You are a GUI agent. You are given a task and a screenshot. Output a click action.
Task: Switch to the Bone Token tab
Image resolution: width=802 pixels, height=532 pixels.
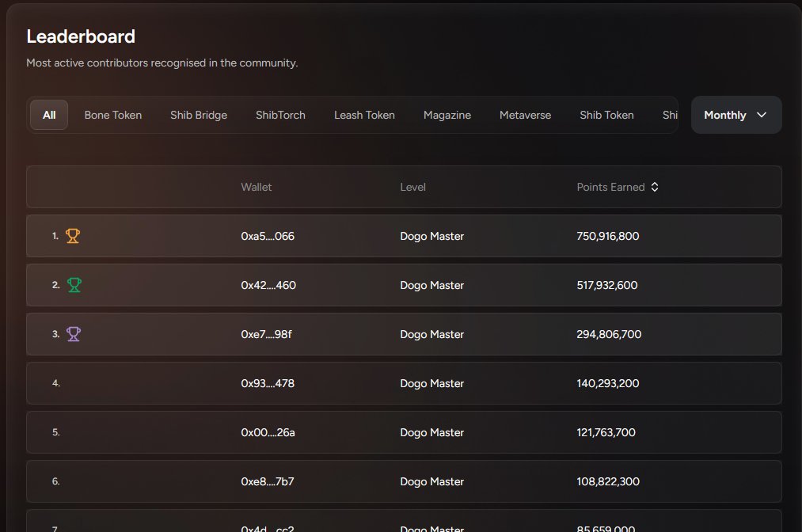113,115
